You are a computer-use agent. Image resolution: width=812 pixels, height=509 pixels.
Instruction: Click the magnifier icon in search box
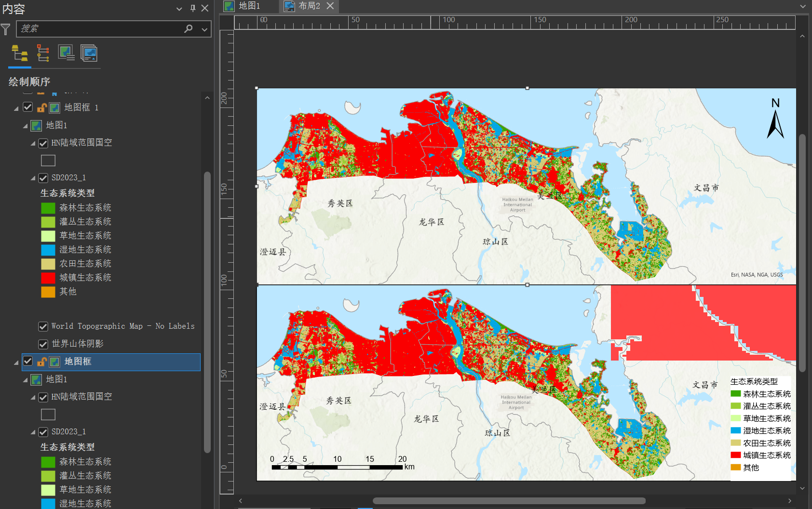pos(189,29)
